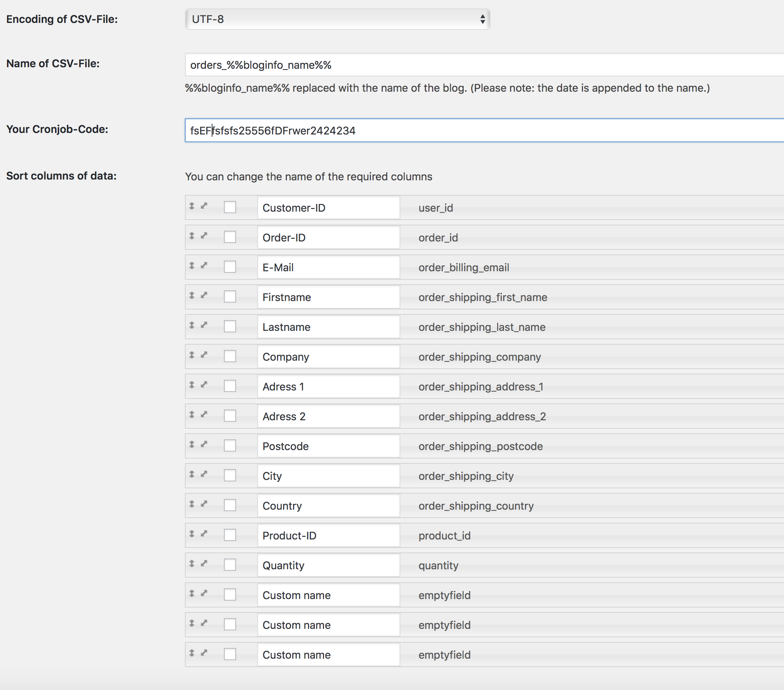Click the Name of CSV-File input field
This screenshot has height=690, width=784.
coord(484,65)
